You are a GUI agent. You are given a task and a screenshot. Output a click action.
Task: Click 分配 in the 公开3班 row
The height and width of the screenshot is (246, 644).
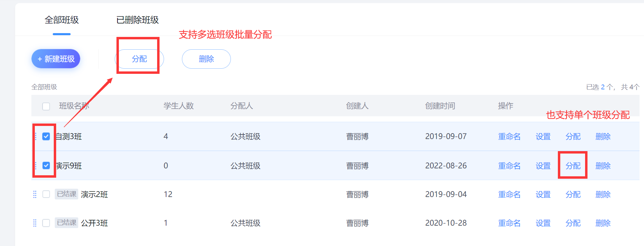tap(573, 223)
